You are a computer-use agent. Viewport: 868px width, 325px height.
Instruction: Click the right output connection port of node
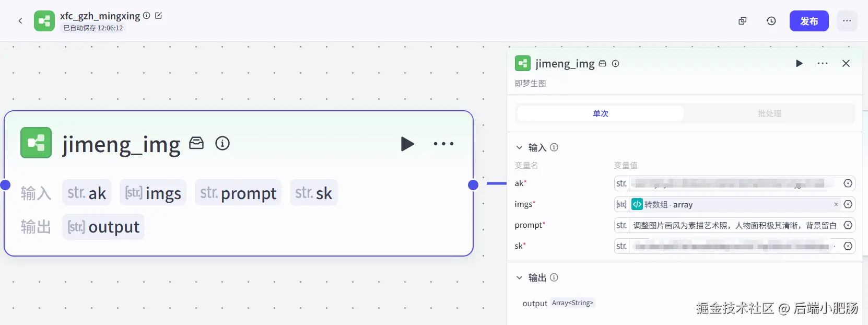(x=473, y=184)
